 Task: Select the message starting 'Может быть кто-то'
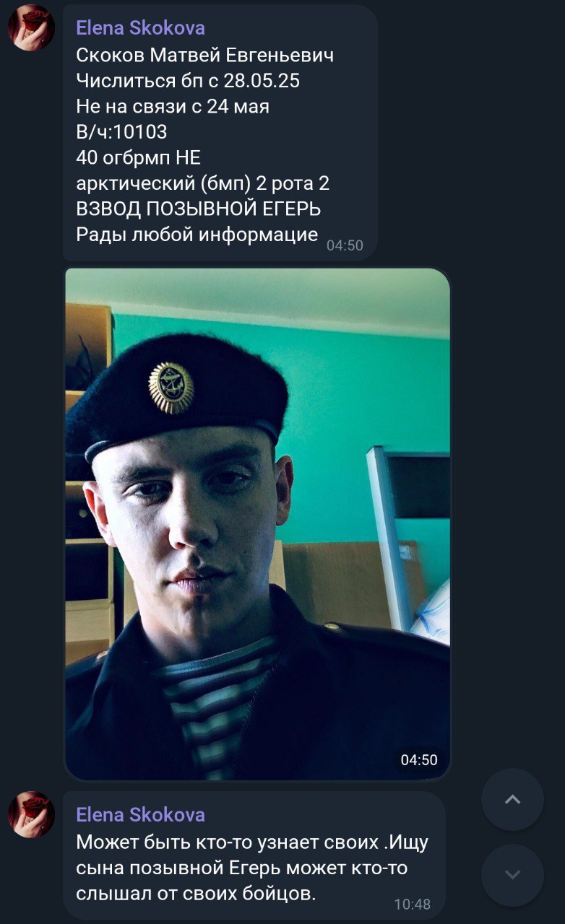click(x=254, y=855)
